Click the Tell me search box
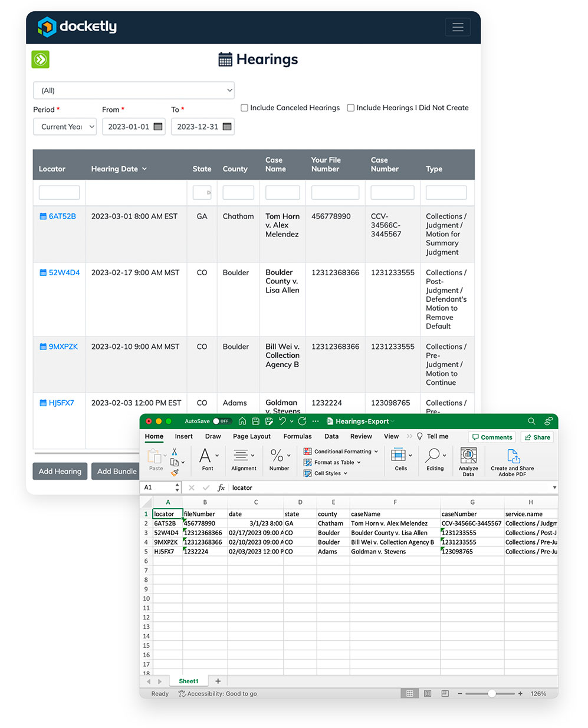Viewport: 588px width, 728px height. [432, 436]
